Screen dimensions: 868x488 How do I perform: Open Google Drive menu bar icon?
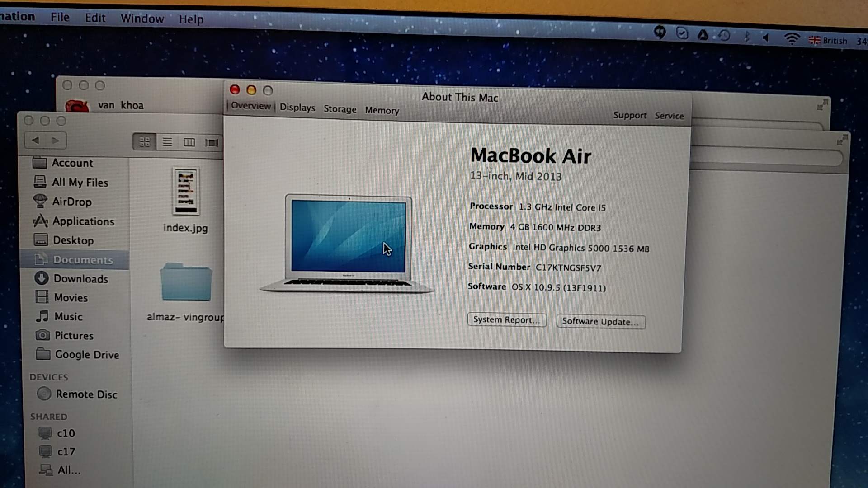(703, 34)
